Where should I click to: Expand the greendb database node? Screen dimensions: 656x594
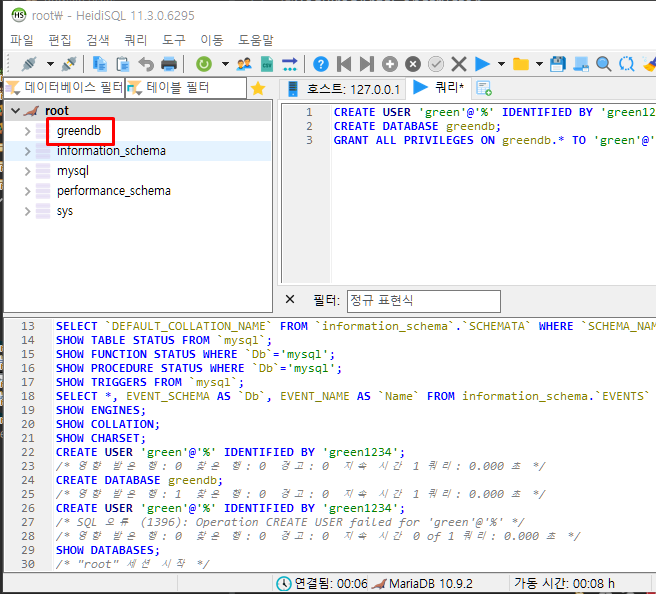pos(27,131)
